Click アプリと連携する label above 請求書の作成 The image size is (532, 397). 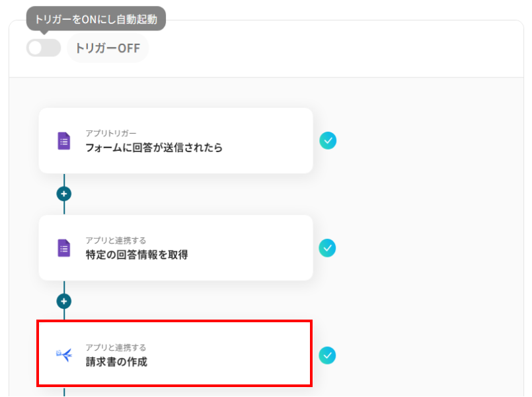116,347
